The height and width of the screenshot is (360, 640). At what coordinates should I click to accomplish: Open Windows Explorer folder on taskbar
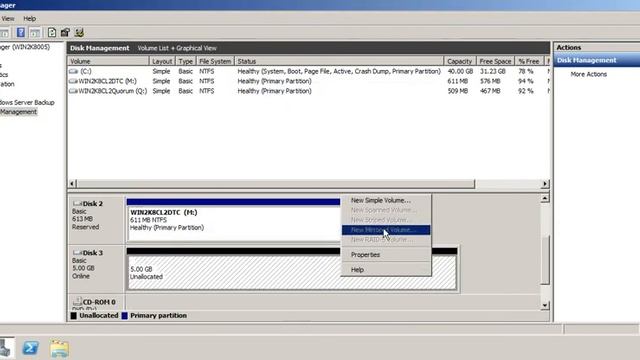click(x=60, y=349)
